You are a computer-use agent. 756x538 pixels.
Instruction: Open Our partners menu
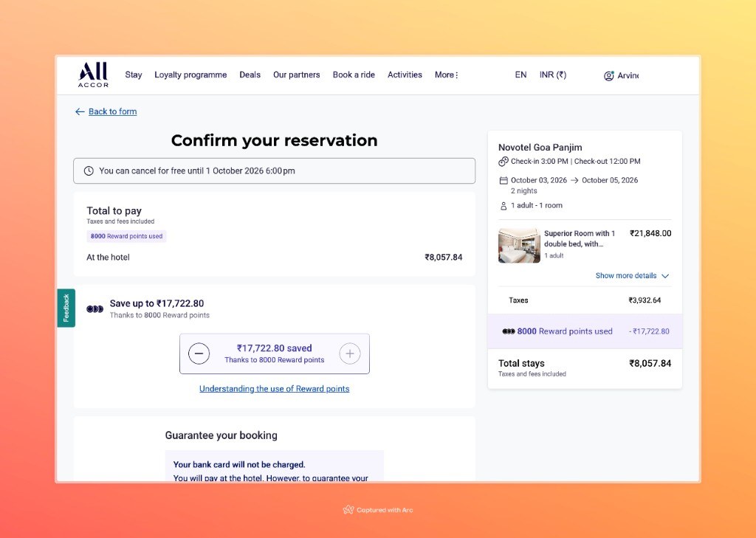(297, 75)
